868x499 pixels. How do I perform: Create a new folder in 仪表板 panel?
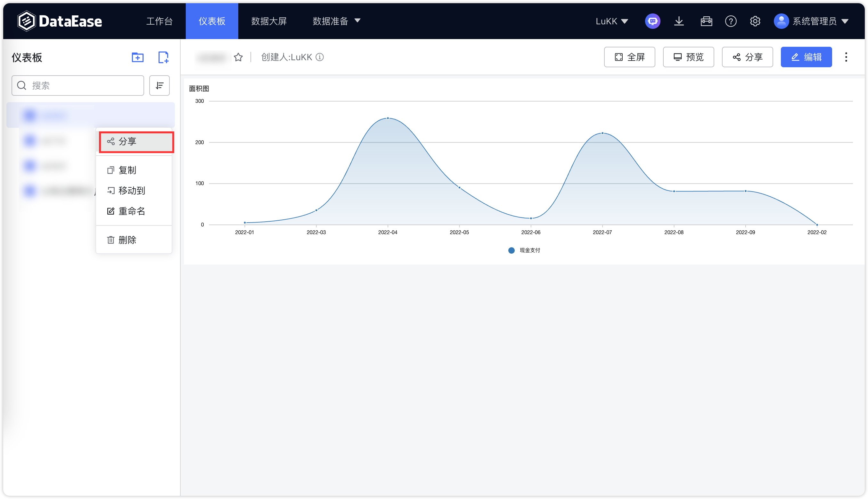coord(137,57)
